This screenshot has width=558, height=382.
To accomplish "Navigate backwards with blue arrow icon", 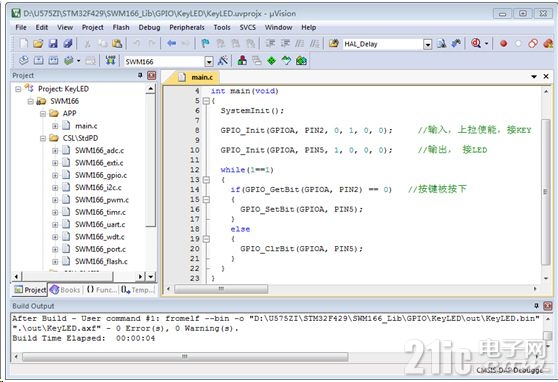I will tap(172, 43).
